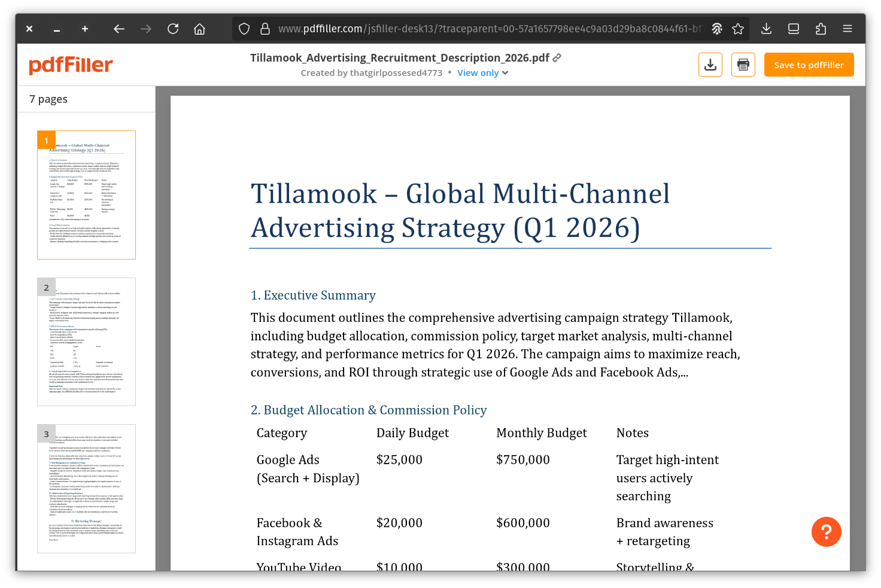Click the '7 pages' label

point(48,99)
